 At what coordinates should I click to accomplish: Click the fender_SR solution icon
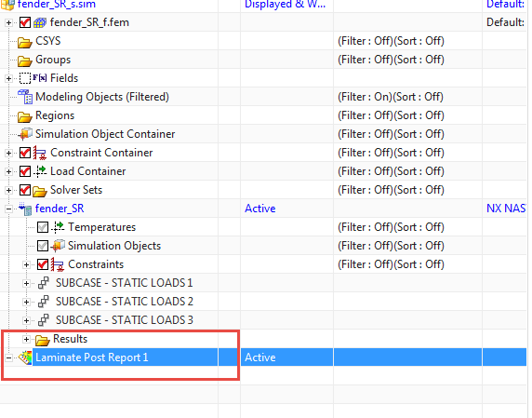[25, 209]
